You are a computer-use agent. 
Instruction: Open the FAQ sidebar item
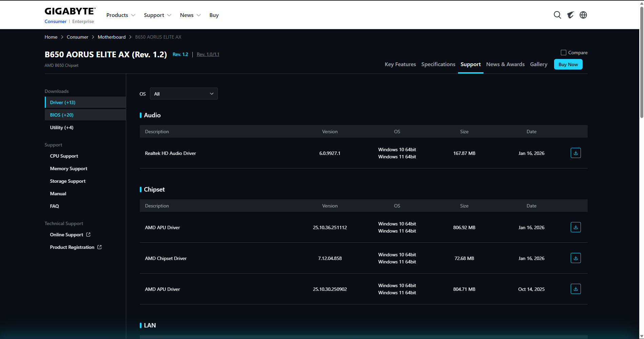(54, 206)
